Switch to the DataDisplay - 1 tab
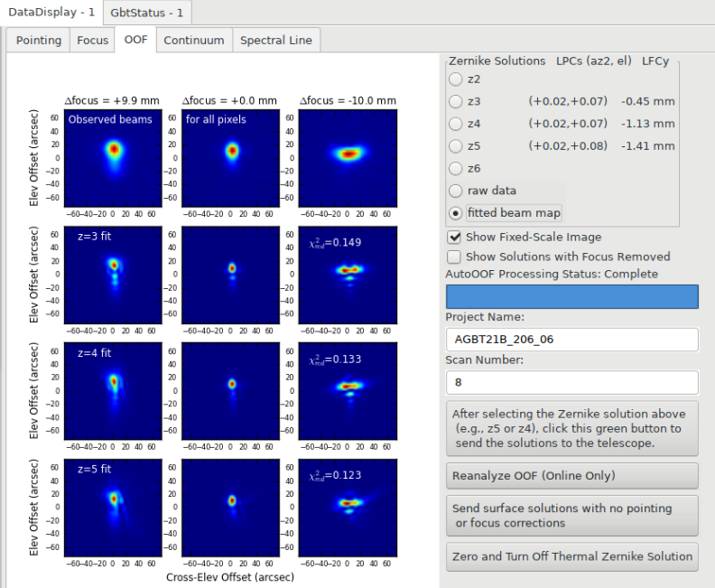Image resolution: width=715 pixels, height=588 pixels. coord(51,13)
